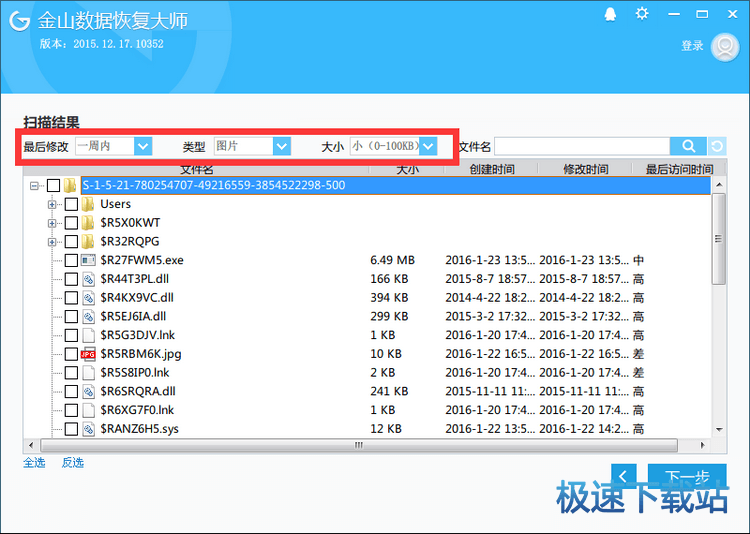Screen dimensions: 750x534
Task: Tick checkbox for $R4KX9VC.dll
Action: [x=71, y=298]
